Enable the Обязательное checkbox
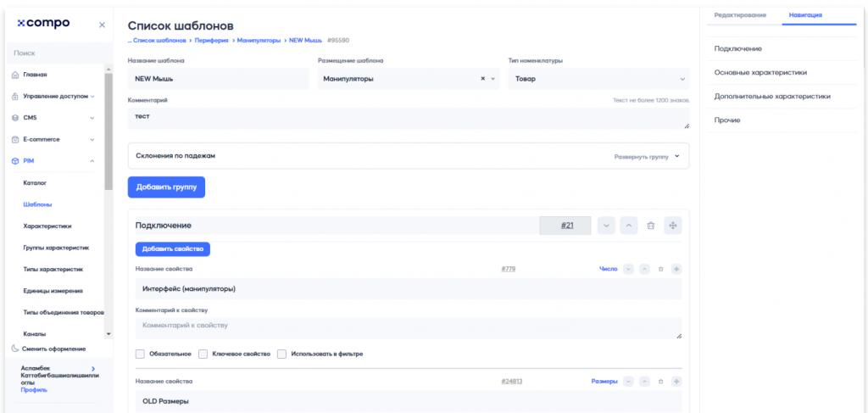The image size is (868, 413). (x=141, y=354)
